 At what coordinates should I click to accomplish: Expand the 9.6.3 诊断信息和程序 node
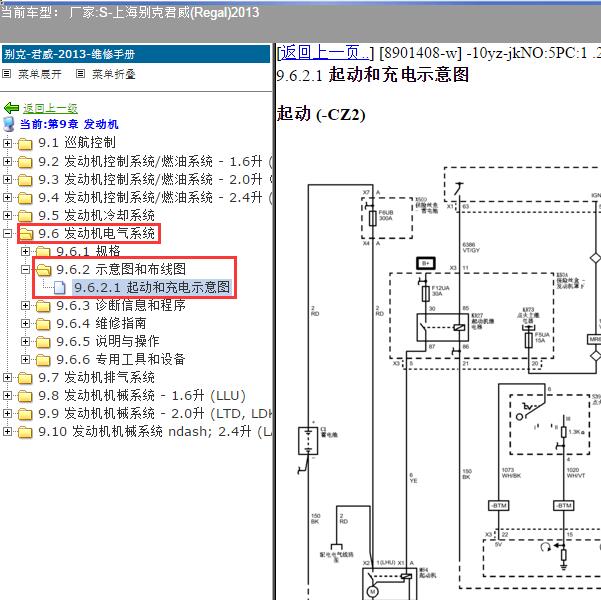(25, 306)
